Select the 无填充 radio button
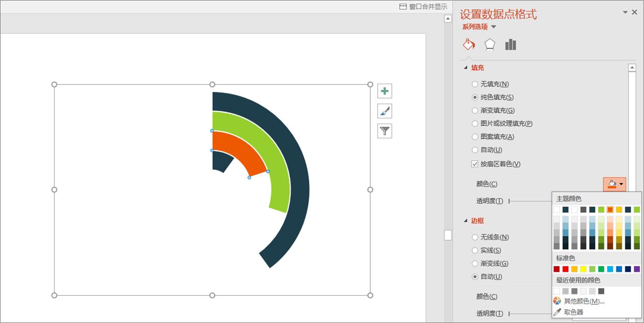Image resolution: width=644 pixels, height=323 pixels. 475,84
